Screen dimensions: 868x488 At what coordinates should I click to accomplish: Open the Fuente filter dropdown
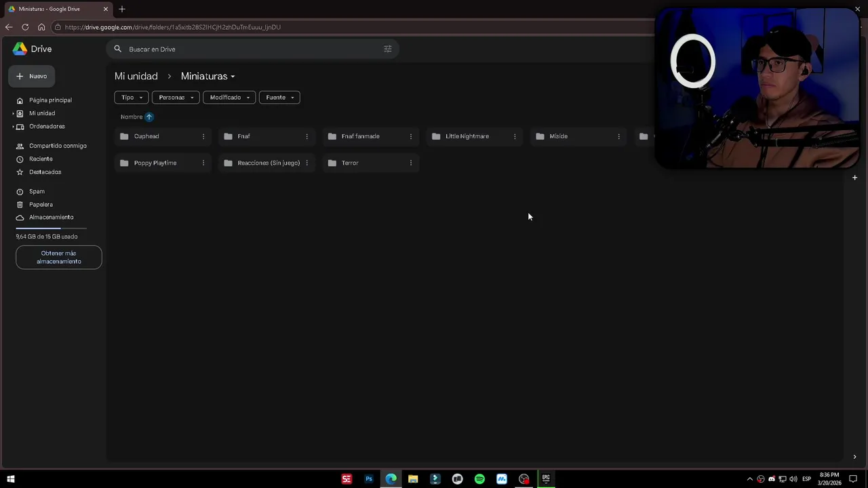pos(279,98)
